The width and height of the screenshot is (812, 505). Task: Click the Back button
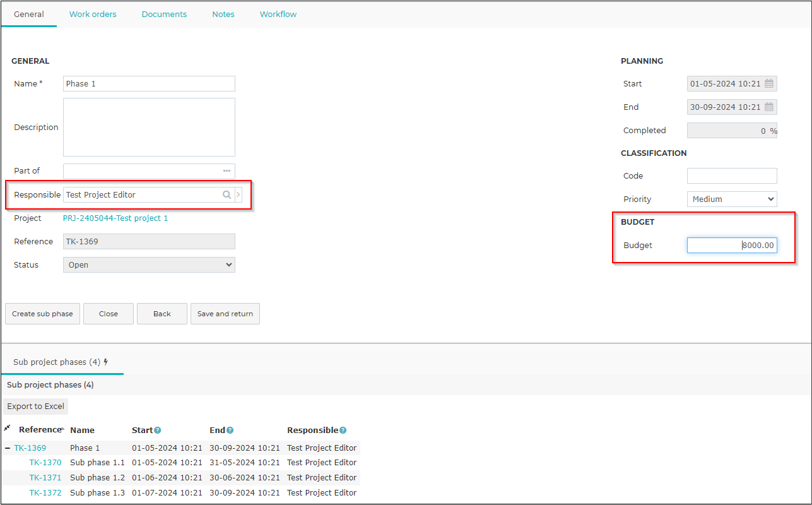click(x=162, y=314)
